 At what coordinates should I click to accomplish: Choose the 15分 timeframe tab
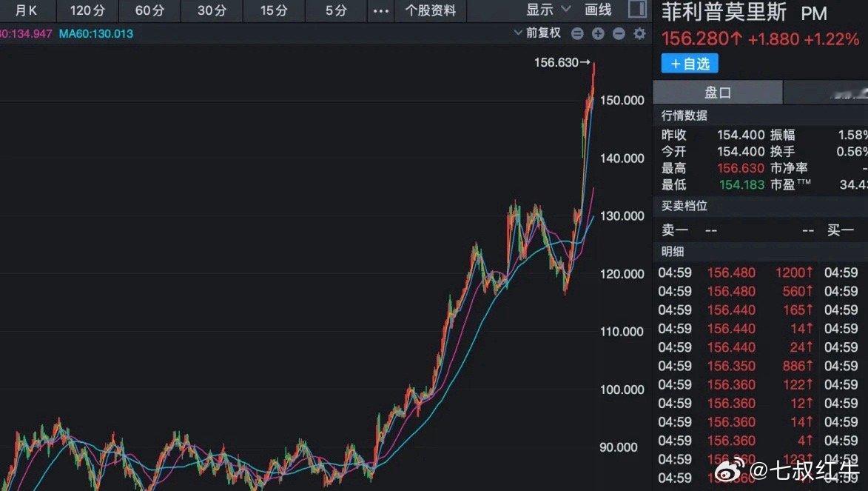(274, 10)
